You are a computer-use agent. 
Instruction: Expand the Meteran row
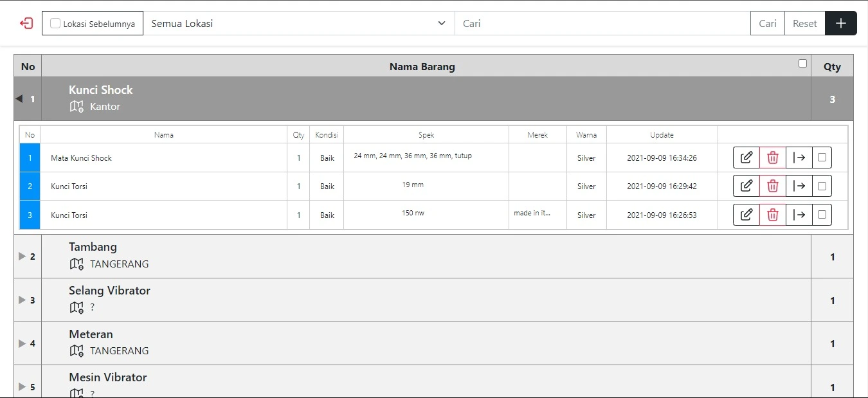point(23,343)
